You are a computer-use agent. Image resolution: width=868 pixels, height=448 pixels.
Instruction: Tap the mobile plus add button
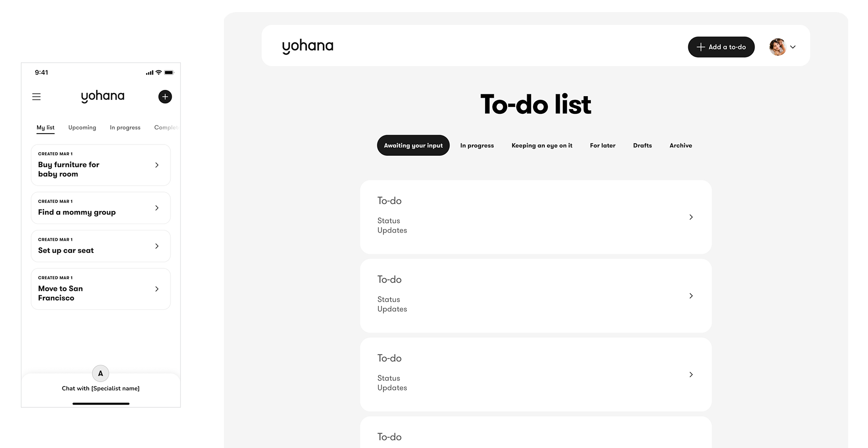click(x=165, y=97)
